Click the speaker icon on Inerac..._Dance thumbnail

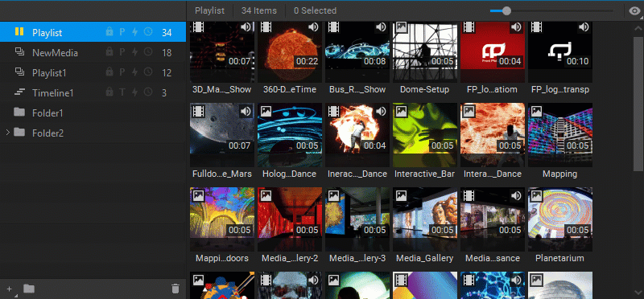(381, 112)
